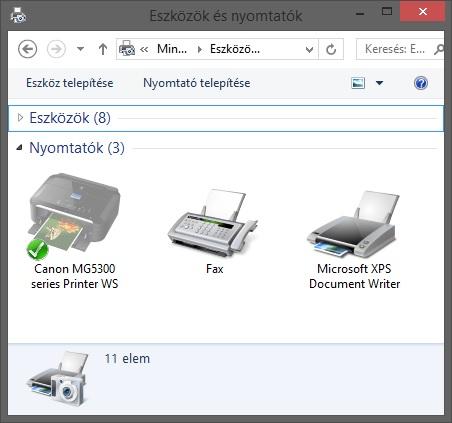Click the 11 elem status text
452x423 pixels.
click(x=127, y=359)
